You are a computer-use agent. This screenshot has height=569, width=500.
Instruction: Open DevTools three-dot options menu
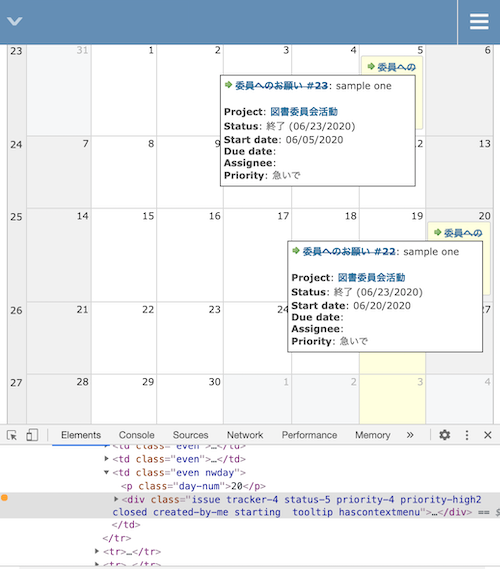click(x=467, y=435)
